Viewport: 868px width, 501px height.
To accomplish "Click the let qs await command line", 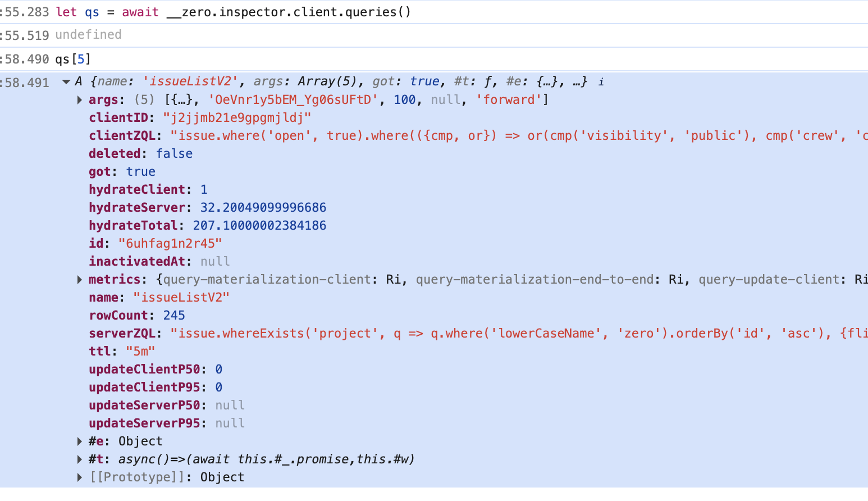I will [x=233, y=12].
